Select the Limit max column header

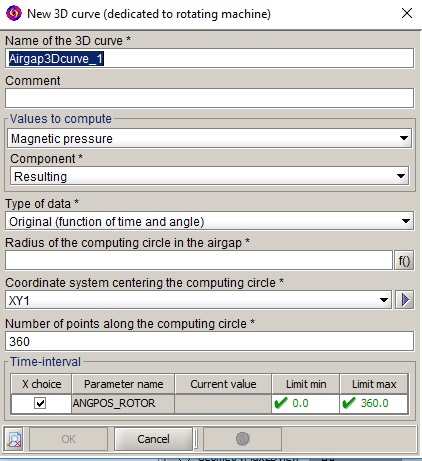pos(374,384)
